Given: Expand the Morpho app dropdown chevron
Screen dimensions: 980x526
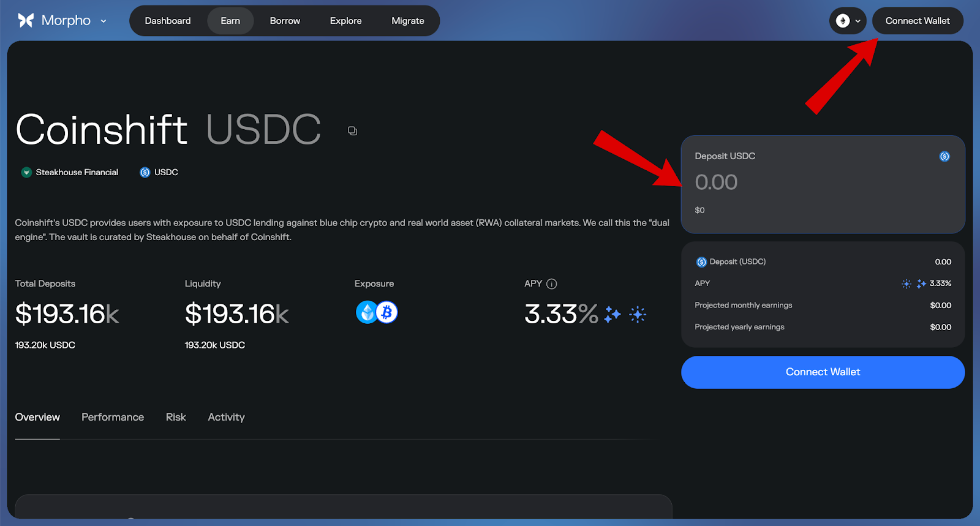Looking at the screenshot, I should (x=104, y=21).
